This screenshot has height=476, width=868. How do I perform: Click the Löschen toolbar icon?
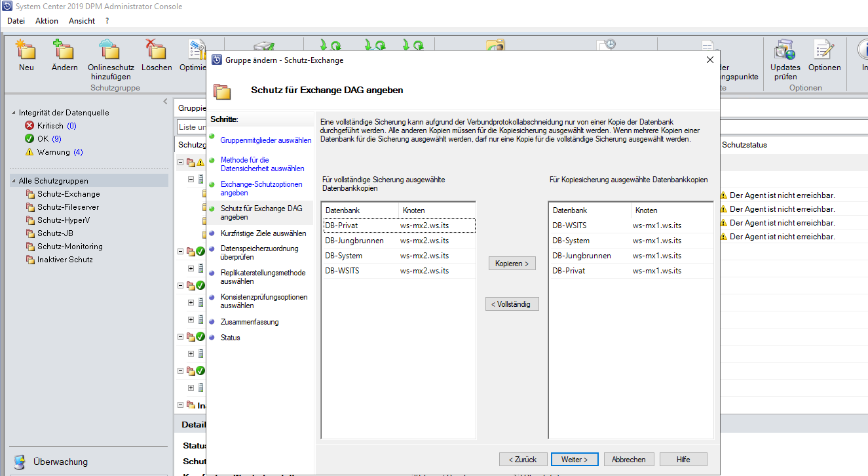[x=156, y=49]
